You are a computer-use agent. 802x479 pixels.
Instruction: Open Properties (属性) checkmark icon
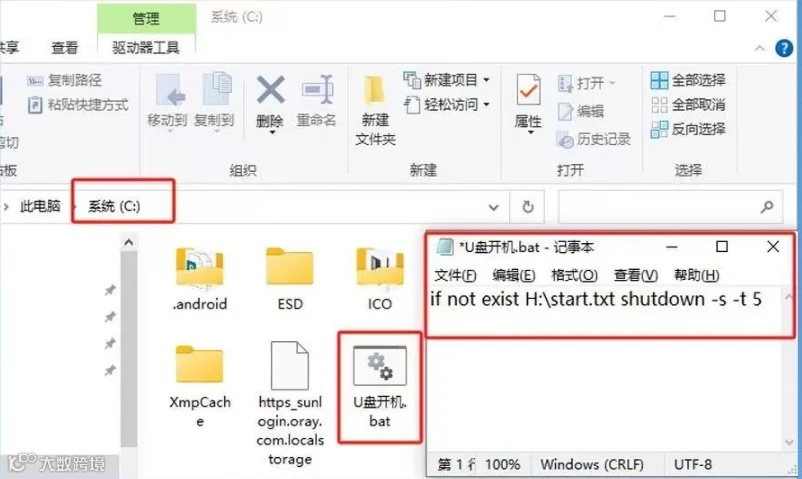528,90
